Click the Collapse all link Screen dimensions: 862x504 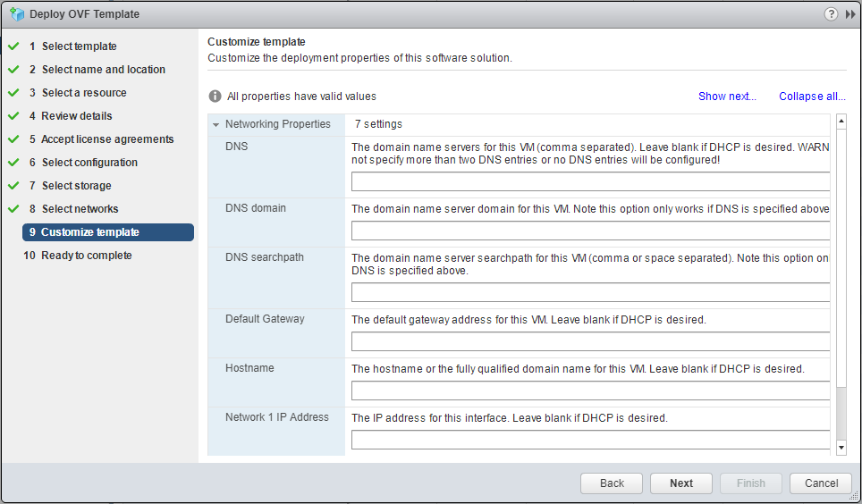click(x=811, y=97)
